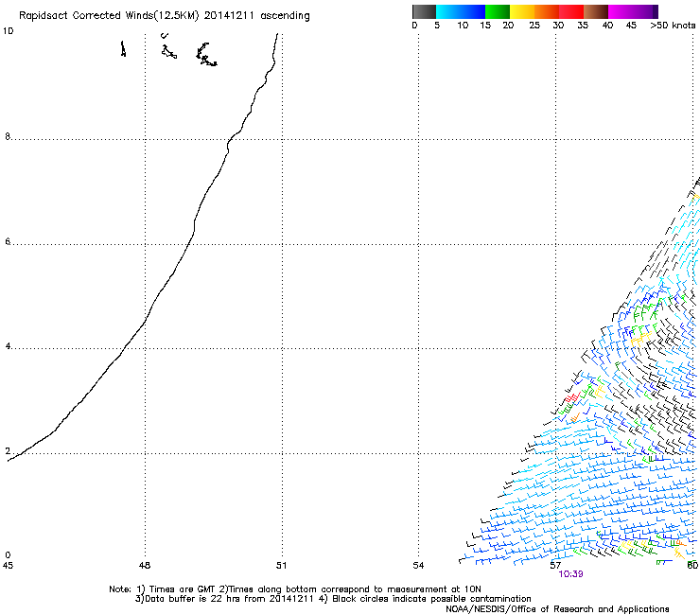
Task: Click the purple '10:39' time label
Action: click(x=570, y=574)
